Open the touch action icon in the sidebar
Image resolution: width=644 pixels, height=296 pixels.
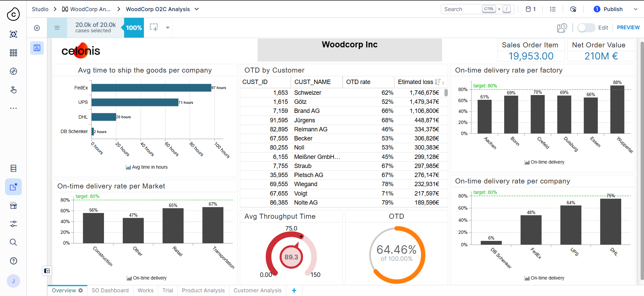pyautogui.click(x=13, y=90)
